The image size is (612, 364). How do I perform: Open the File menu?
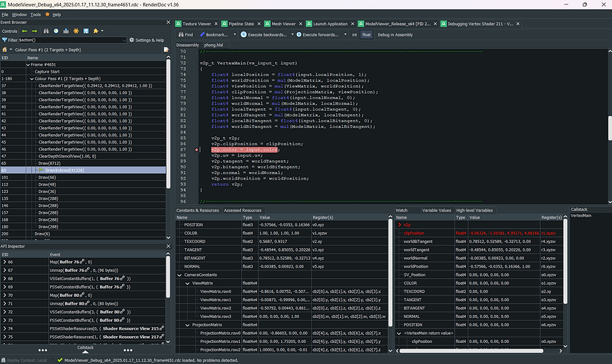[5, 15]
